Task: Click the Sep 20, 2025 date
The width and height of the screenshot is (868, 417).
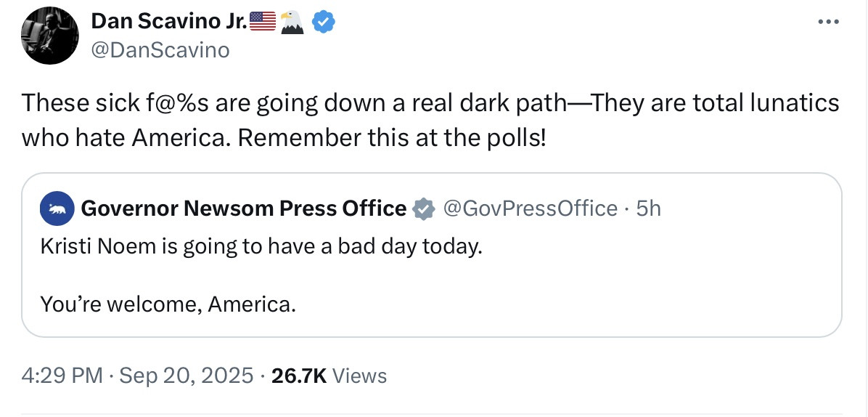Action: point(186,376)
